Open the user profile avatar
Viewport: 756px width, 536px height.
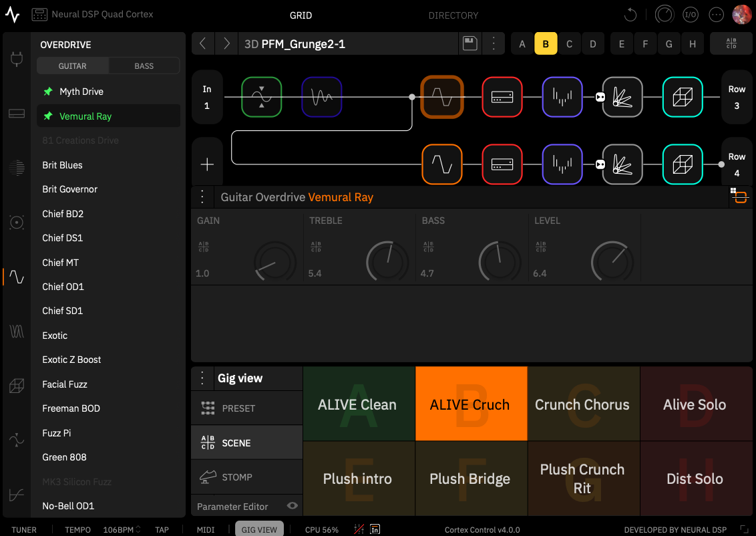741,15
